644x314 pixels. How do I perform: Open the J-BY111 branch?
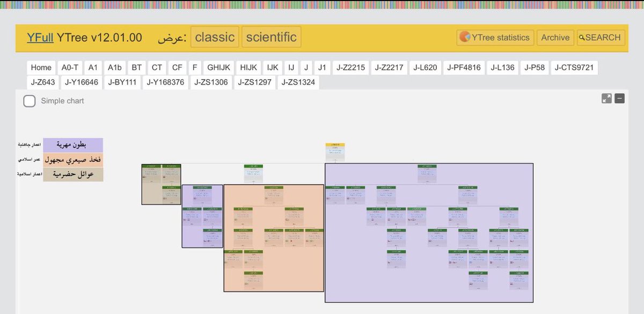coord(122,82)
